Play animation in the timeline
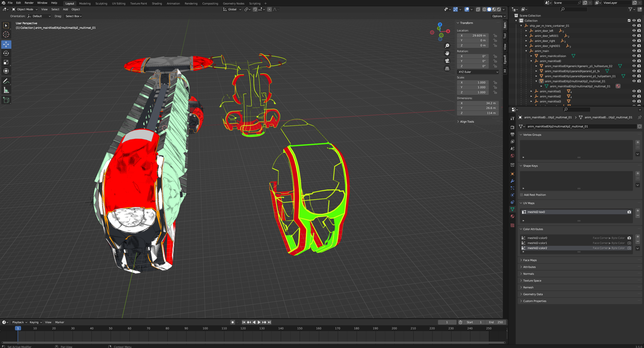 [x=259, y=322]
